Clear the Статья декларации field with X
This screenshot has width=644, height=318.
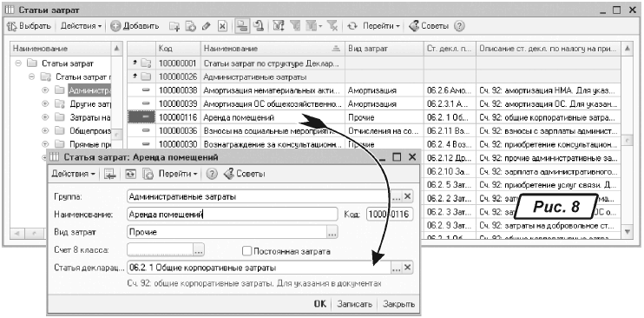click(x=407, y=268)
